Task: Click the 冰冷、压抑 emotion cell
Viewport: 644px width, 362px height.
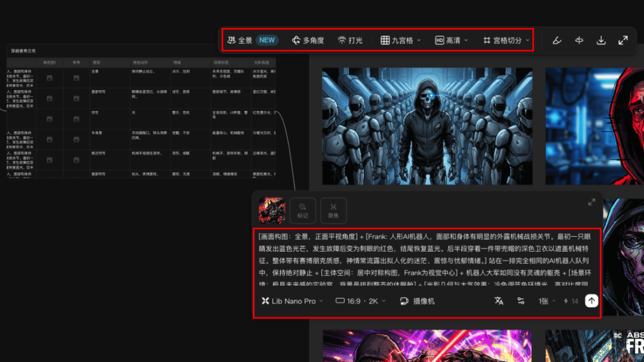Action: click(181, 72)
